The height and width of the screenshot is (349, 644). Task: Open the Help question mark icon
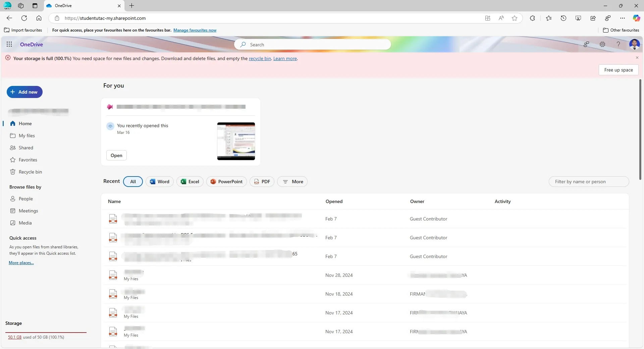618,44
